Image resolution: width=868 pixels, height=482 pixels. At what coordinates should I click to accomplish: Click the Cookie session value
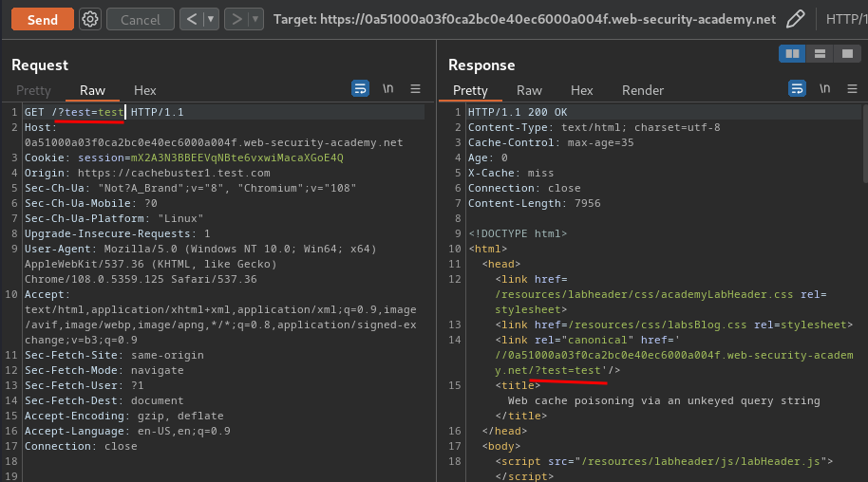[236, 158]
